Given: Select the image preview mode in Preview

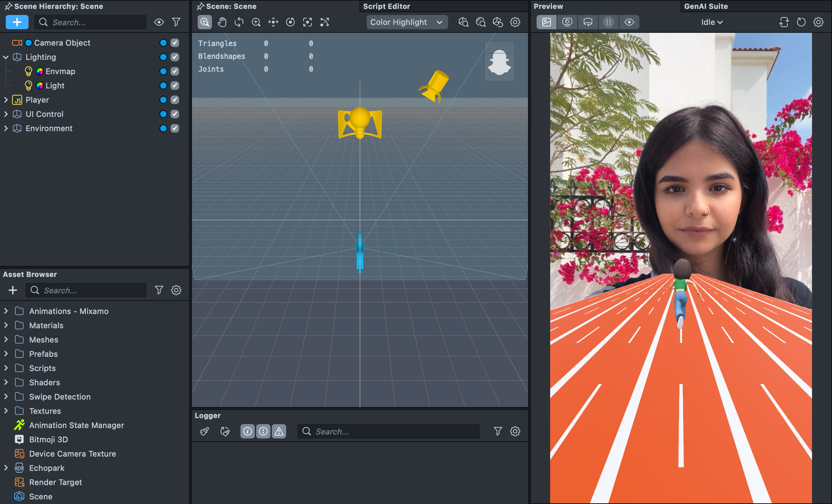Looking at the screenshot, I should click(547, 22).
